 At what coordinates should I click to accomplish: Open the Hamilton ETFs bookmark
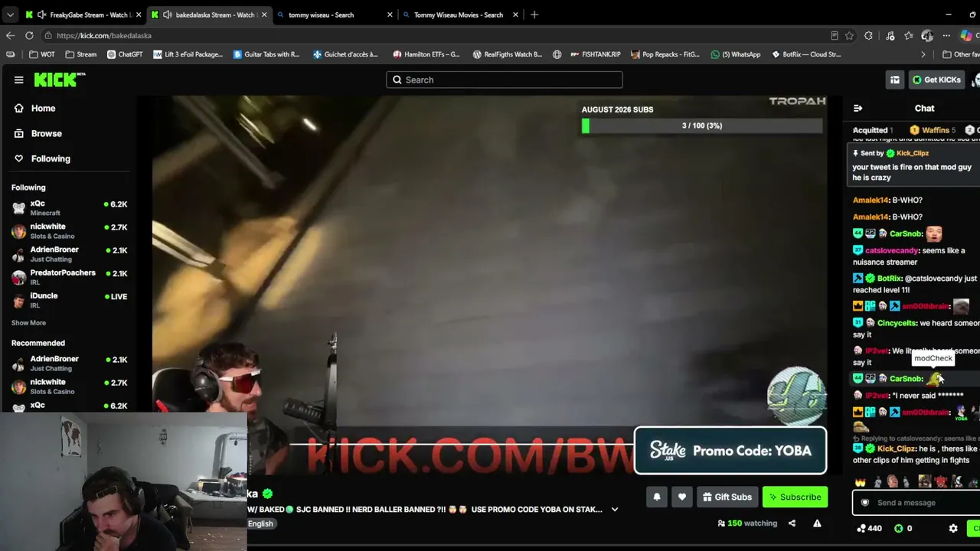point(426,54)
